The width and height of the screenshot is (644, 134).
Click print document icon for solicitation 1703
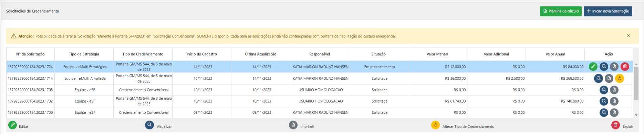point(614,90)
